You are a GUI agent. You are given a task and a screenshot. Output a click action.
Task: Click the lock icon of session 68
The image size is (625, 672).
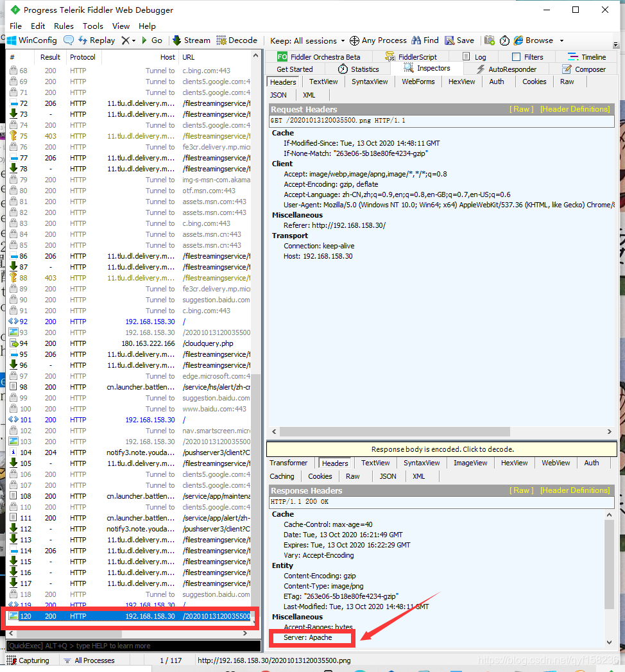(13, 71)
